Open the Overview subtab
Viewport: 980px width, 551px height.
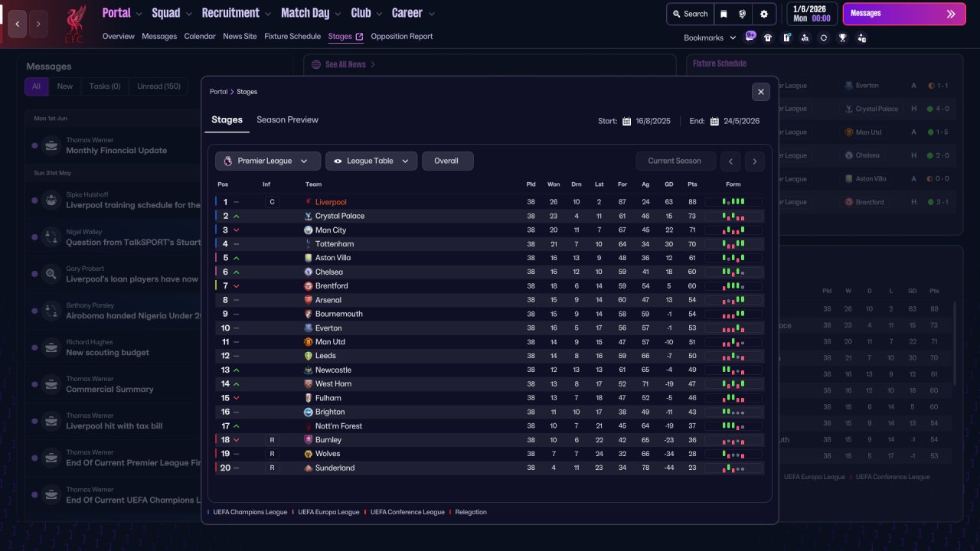pyautogui.click(x=118, y=37)
